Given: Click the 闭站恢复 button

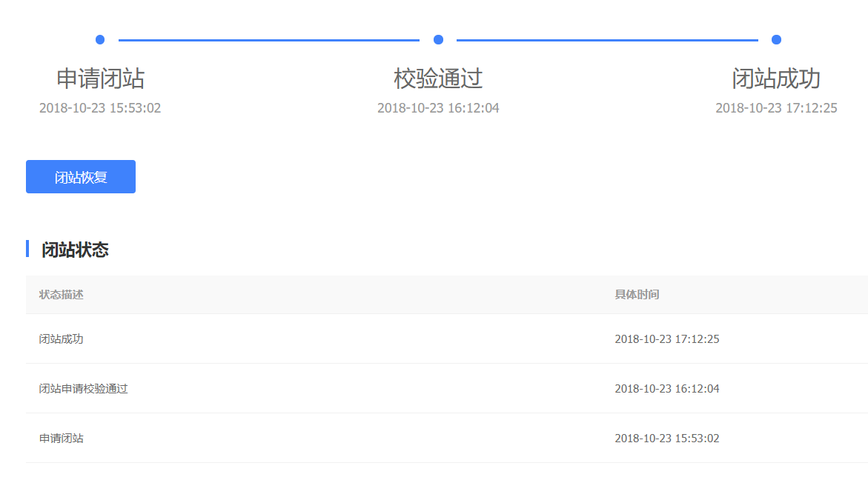Looking at the screenshot, I should tap(81, 176).
